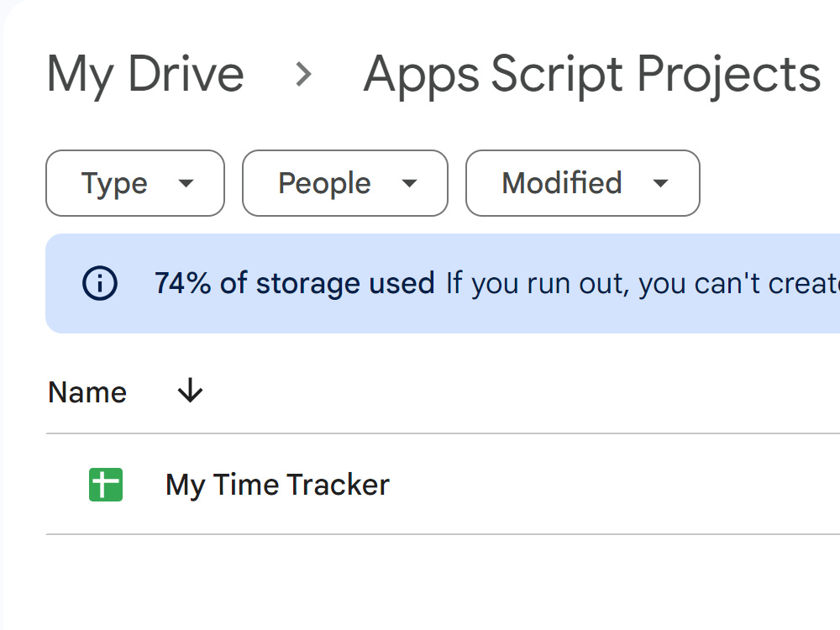840x630 pixels.
Task: Click the green Google Sheets file icon
Action: [x=106, y=485]
